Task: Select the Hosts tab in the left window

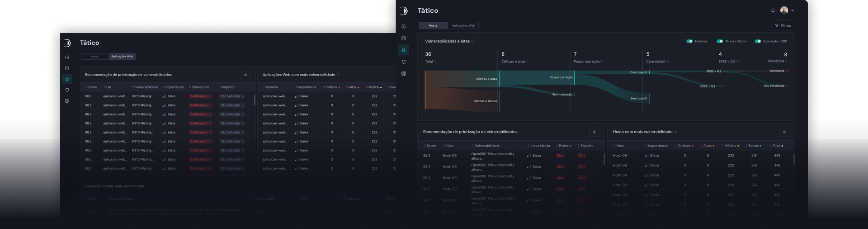Action: click(x=94, y=57)
